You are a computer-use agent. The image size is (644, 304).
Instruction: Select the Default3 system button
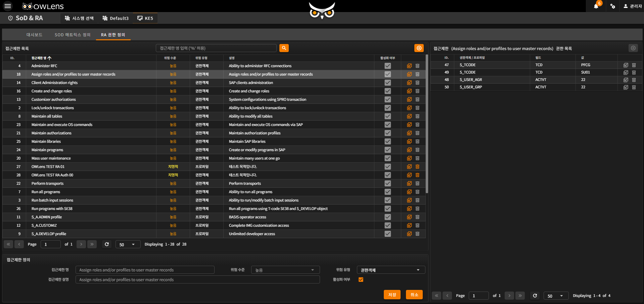point(116,18)
